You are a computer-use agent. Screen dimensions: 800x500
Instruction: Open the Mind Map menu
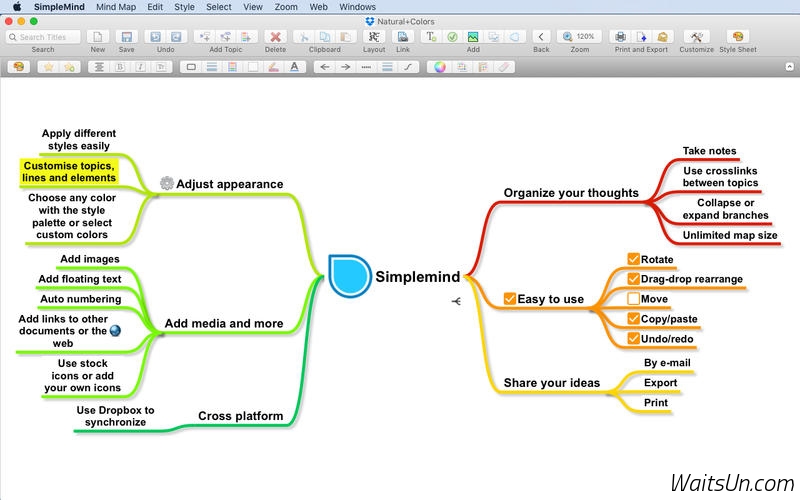coord(116,7)
